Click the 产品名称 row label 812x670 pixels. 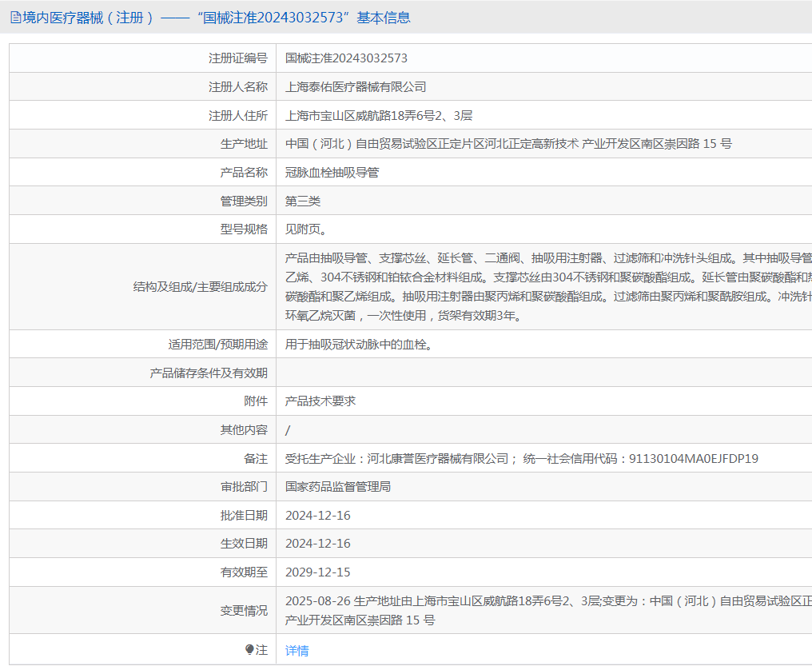(244, 173)
